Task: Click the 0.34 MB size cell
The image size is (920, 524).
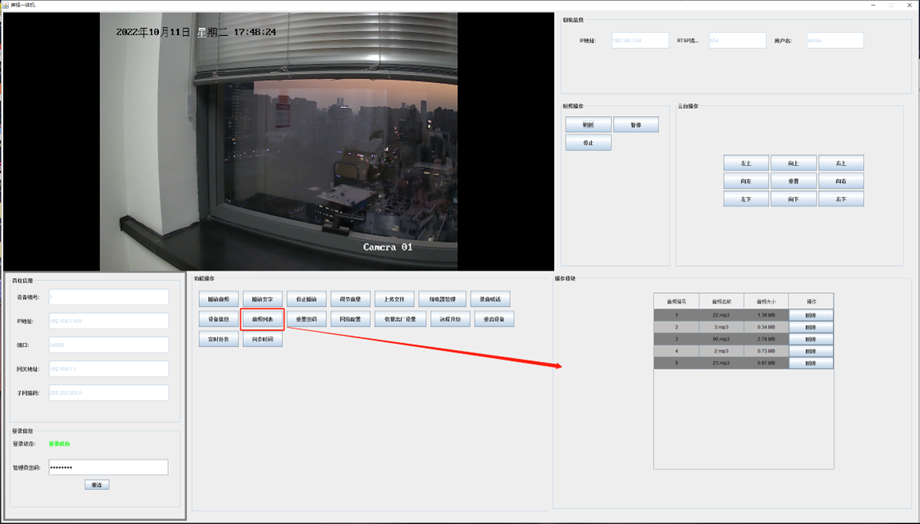Action: (x=766, y=327)
